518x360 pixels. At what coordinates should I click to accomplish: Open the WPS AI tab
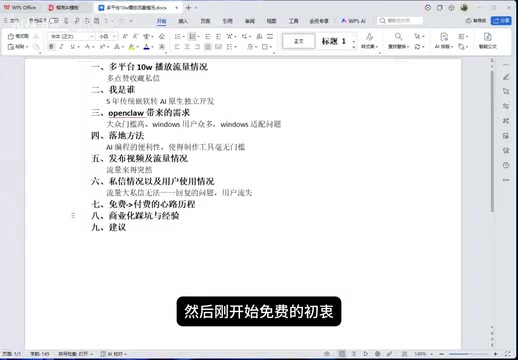pyautogui.click(x=354, y=21)
